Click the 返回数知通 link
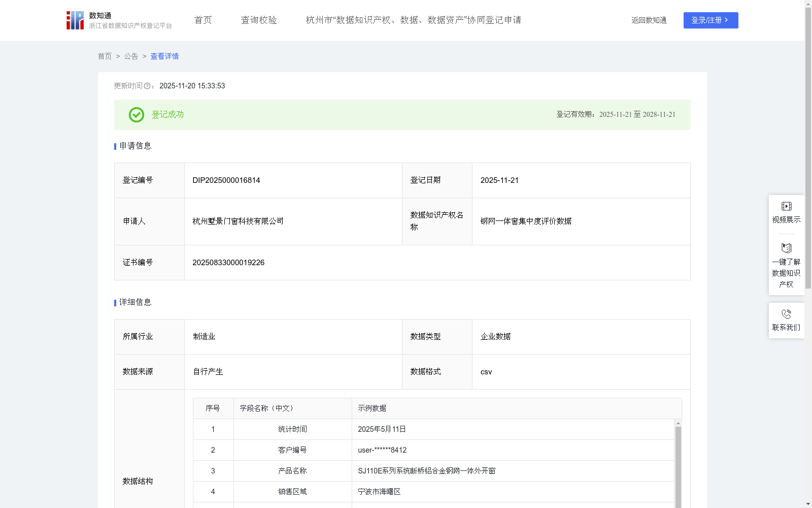812x508 pixels. 649,20
